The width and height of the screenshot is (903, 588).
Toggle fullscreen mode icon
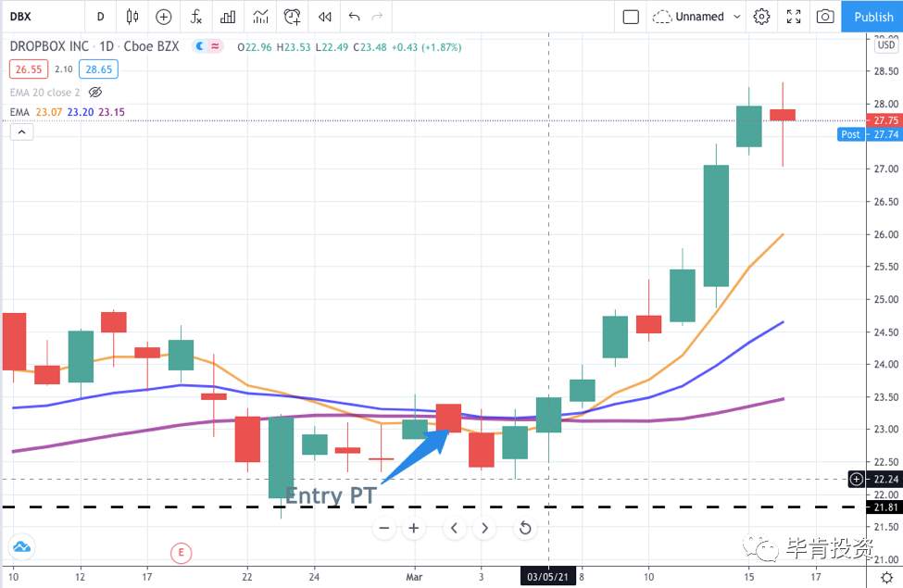pos(794,17)
